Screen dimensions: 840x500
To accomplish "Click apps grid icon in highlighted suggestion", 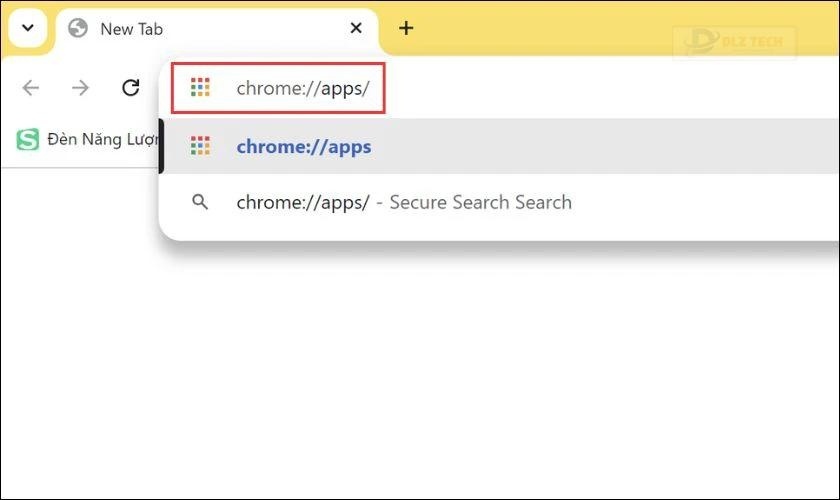I will click(200, 146).
